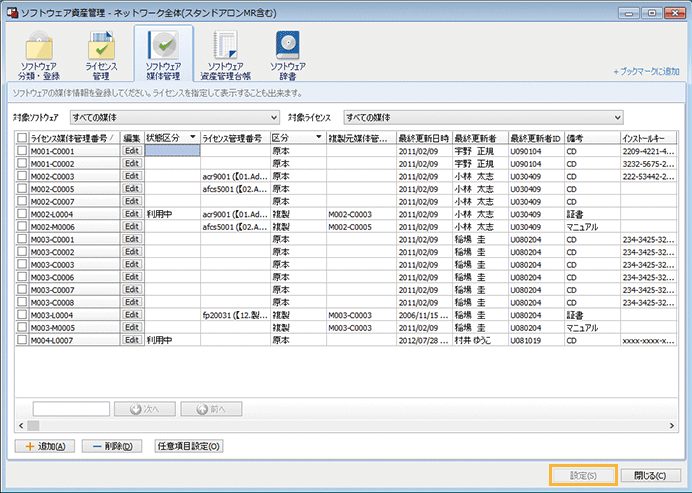Image resolution: width=692 pixels, height=493 pixels.
Task: Sort by 最終更新者 column header
Action: pos(480,138)
